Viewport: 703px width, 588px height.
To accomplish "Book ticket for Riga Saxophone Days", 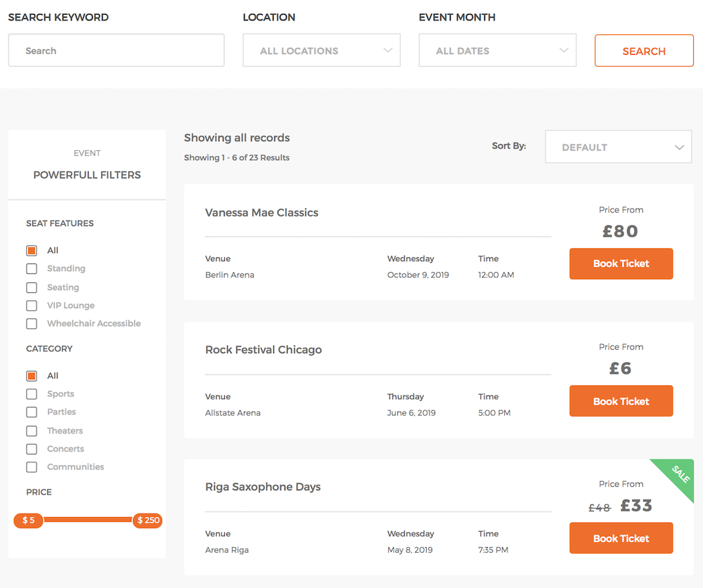I will click(621, 538).
